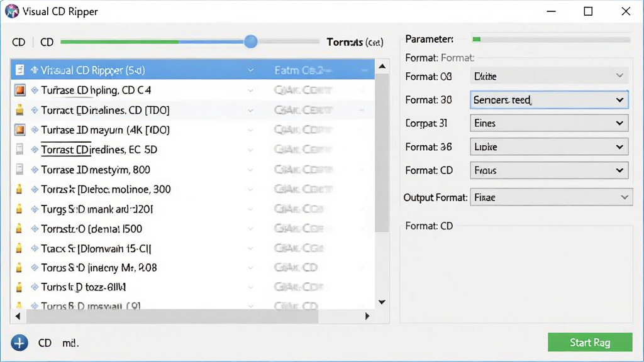
Task: Expand the chevron in the "Turfase CD hpling, CD C4" row
Action: 250,90
